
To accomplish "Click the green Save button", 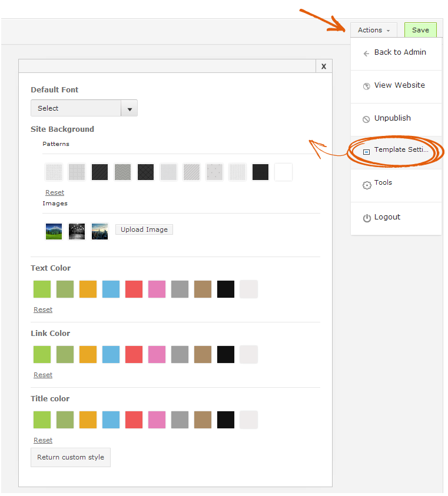I will [420, 30].
